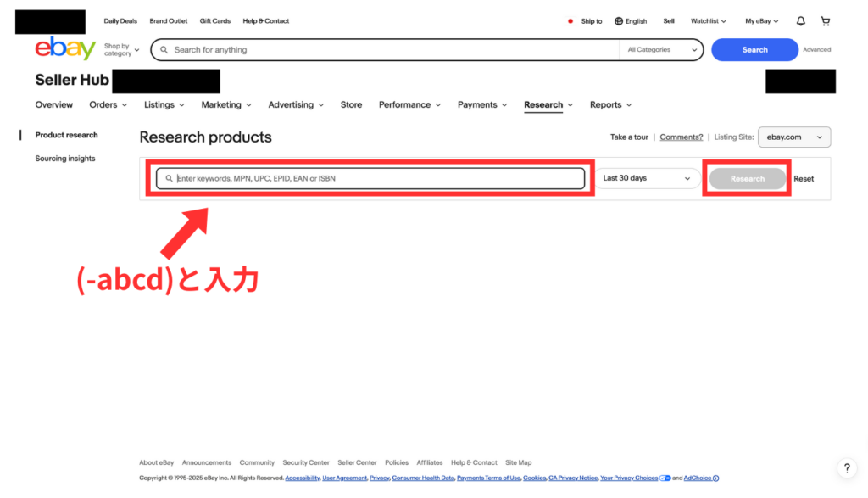Open Brand Outlet link
Screen dimensions: 868x498
click(x=169, y=21)
